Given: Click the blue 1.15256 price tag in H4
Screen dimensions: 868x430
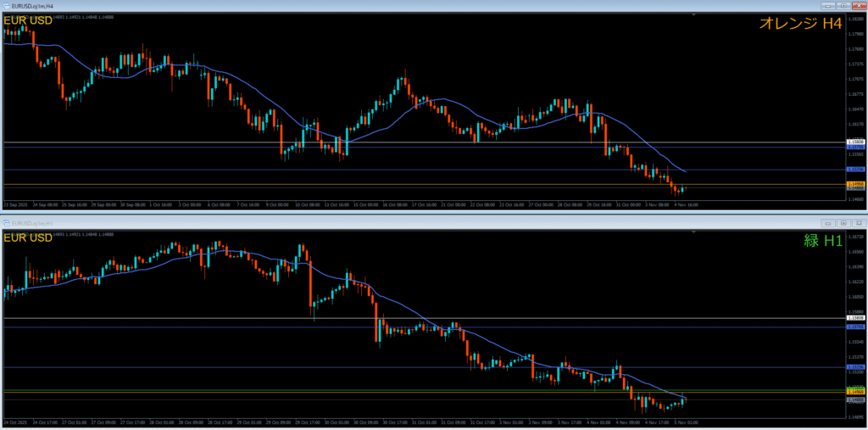Looking at the screenshot, I should point(855,170).
